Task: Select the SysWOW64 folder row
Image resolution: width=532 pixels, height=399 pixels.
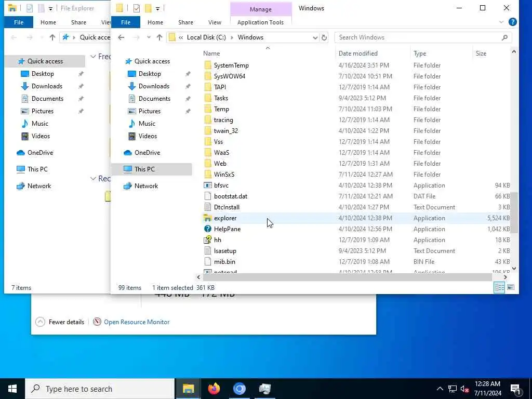Action: pos(356,76)
